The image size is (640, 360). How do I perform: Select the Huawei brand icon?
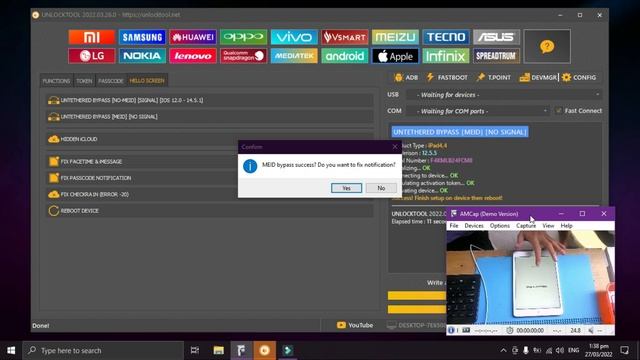point(193,37)
